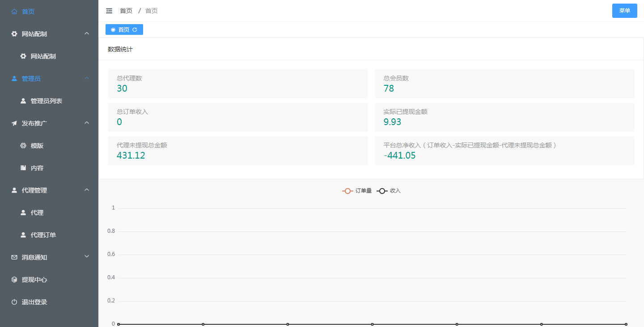This screenshot has height=327, width=644.
Task: Go to the 模版 page
Action: point(49,146)
